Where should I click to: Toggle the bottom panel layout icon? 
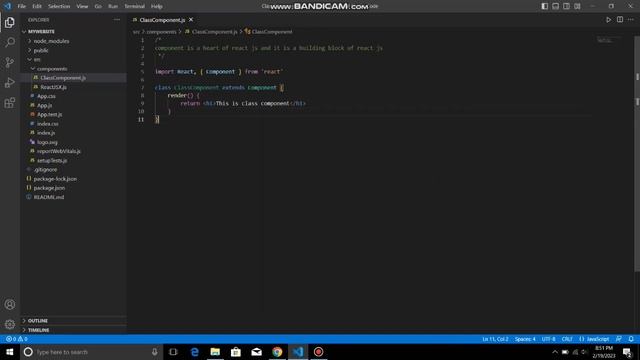pyautogui.click(x=556, y=6)
